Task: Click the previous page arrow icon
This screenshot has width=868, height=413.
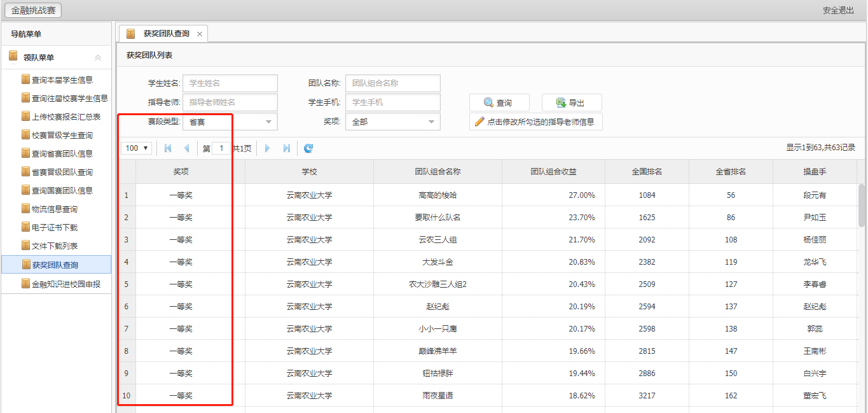Action: click(186, 148)
